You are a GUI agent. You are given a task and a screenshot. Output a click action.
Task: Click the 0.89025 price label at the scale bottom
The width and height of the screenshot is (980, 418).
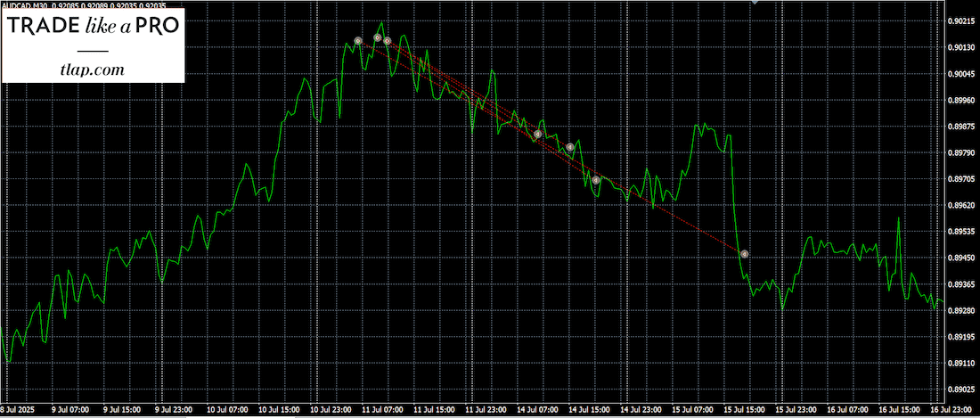pos(961,390)
